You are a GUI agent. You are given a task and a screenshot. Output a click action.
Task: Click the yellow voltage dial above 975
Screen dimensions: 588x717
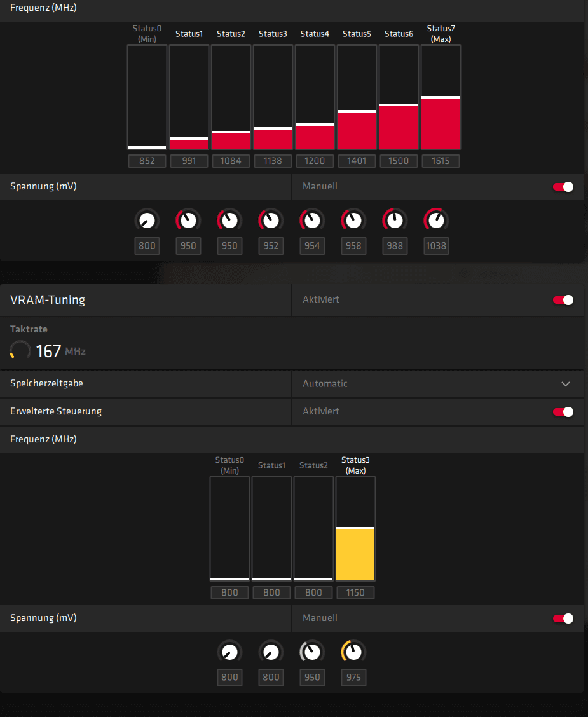[x=353, y=652]
